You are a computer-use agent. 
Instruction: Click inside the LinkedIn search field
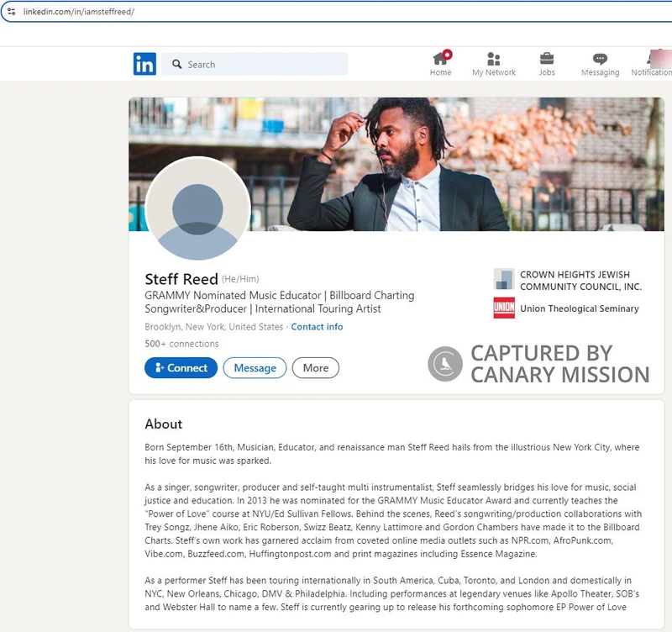(252, 64)
